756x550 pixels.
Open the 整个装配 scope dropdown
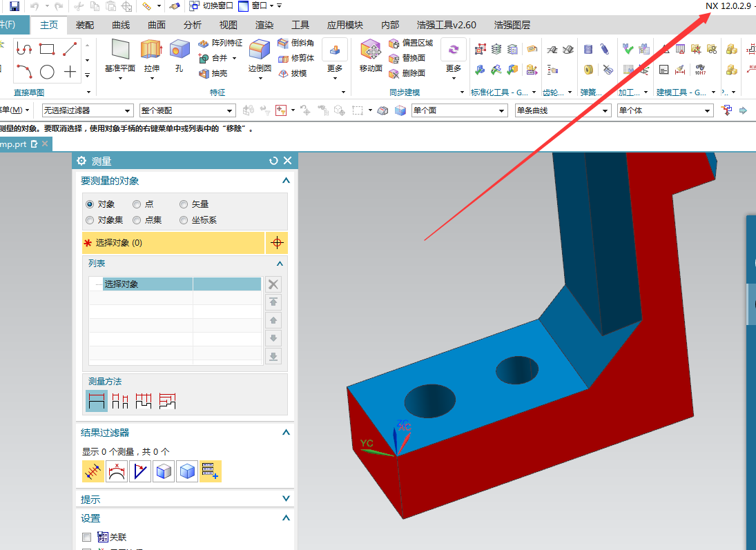pyautogui.click(x=188, y=111)
